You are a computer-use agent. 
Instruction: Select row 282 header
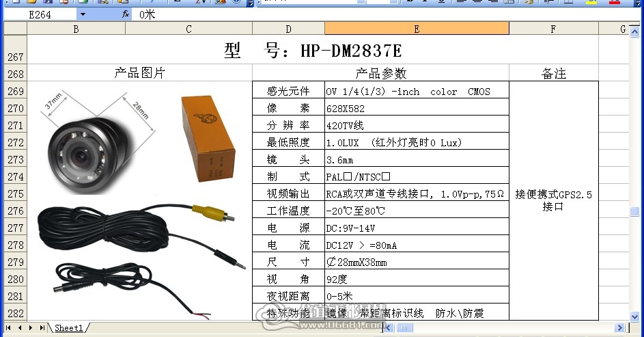click(15, 312)
